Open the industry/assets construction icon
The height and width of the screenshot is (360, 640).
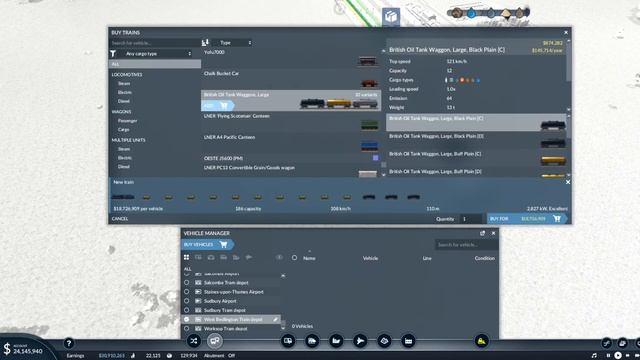(x=408, y=341)
